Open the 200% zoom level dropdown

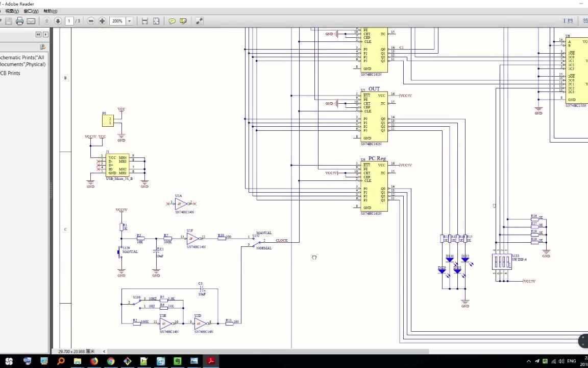(130, 21)
